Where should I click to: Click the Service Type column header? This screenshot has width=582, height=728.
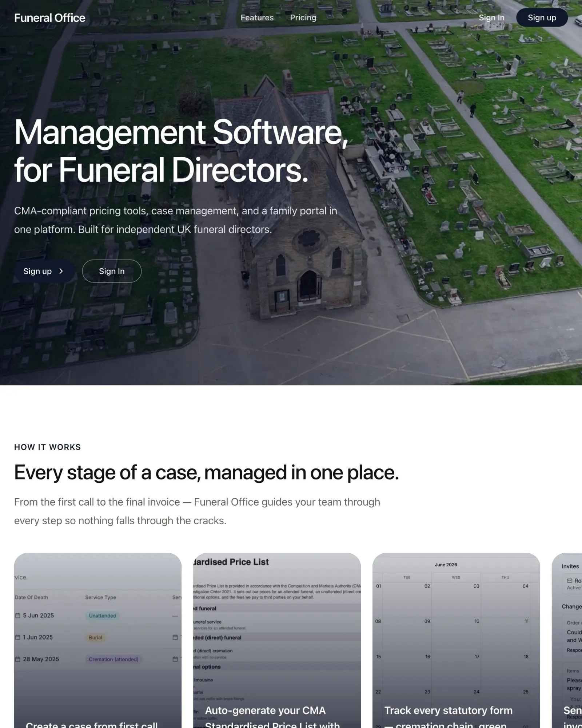click(x=100, y=597)
